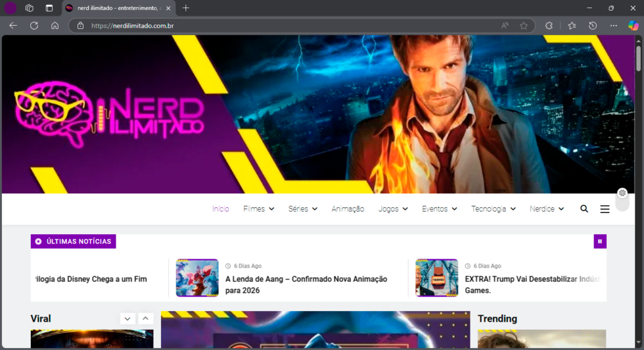Image resolution: width=644 pixels, height=350 pixels.
Task: Open the Favorites list icon
Action: (572, 26)
